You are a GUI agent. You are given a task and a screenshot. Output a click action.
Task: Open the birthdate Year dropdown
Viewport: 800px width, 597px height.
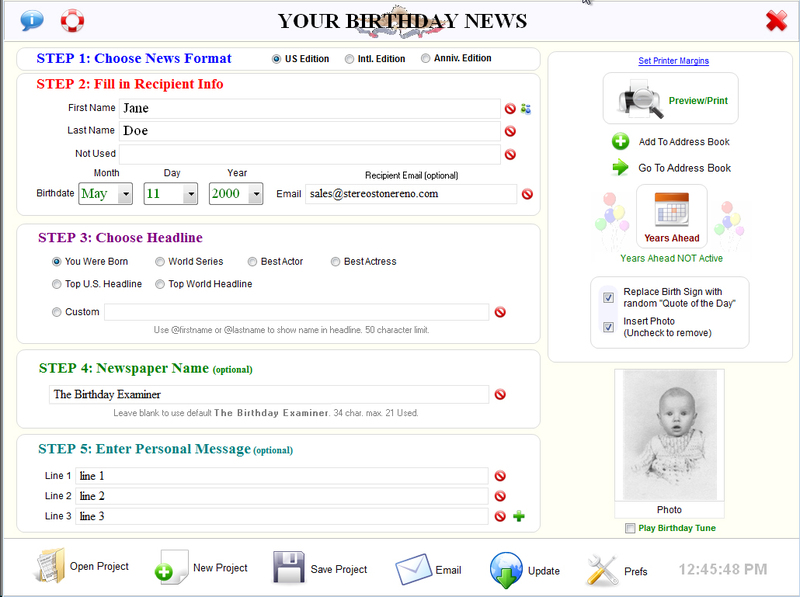tap(256, 194)
